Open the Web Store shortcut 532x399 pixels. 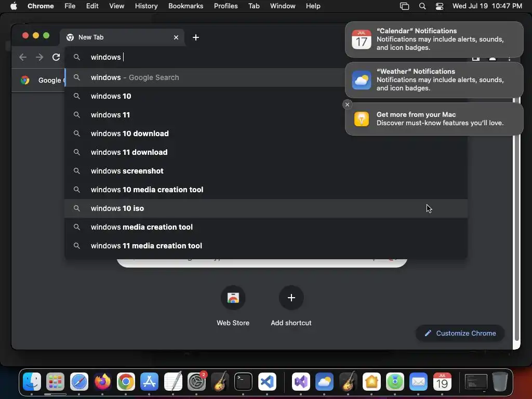point(233,305)
